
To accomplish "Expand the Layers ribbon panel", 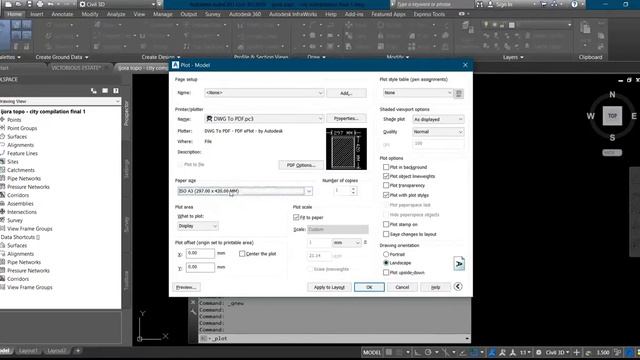I will click(513, 57).
